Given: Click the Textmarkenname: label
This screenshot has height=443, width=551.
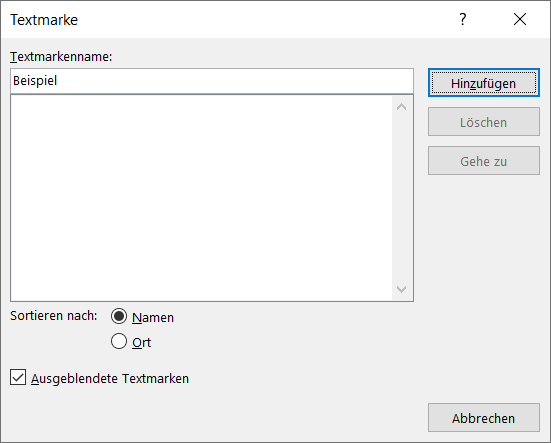Looking at the screenshot, I should point(61,57).
